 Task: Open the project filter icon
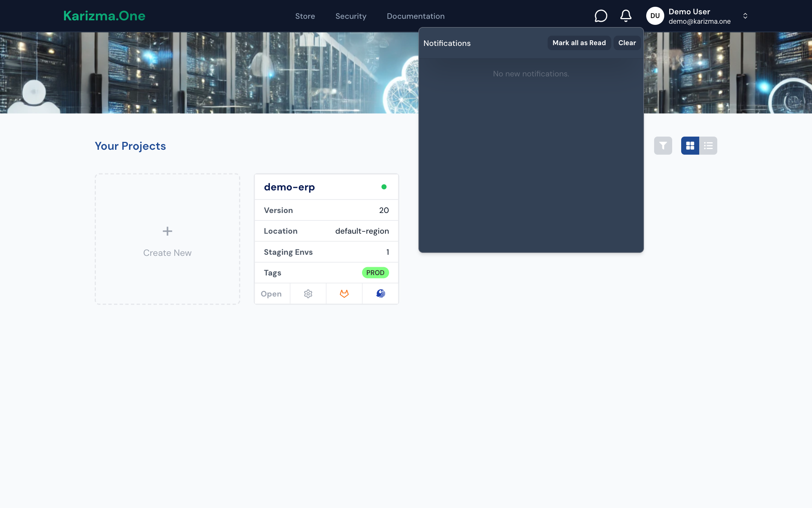663,146
